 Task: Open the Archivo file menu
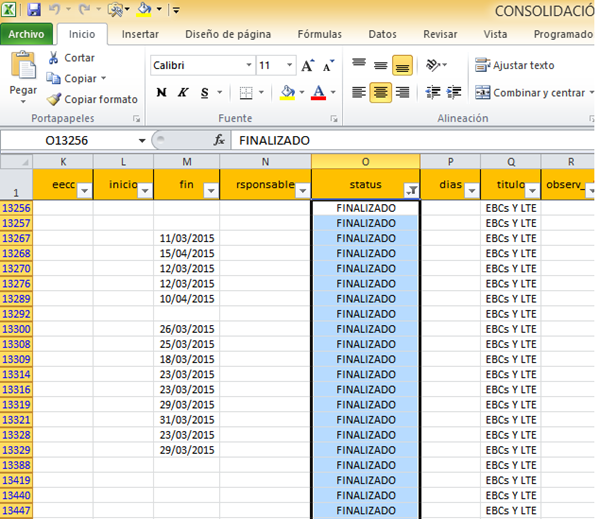26,34
